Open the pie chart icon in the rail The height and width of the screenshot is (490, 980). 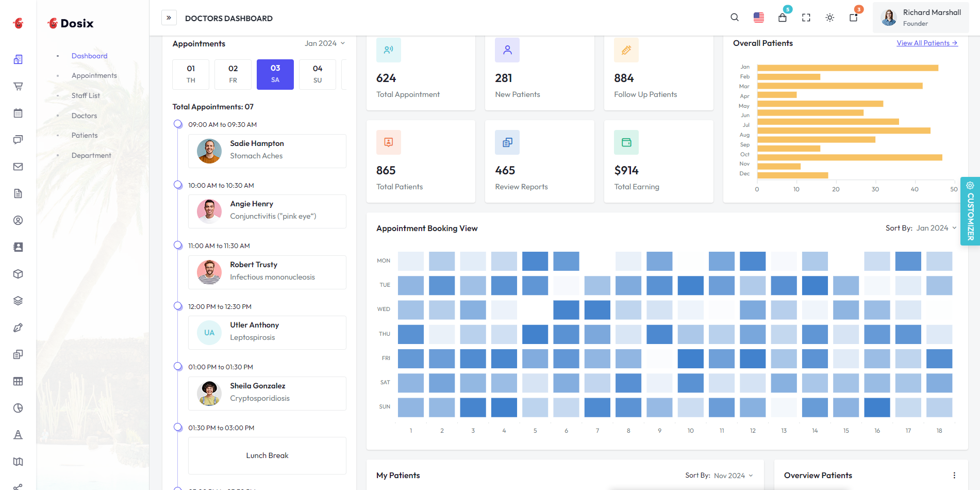tap(18, 408)
